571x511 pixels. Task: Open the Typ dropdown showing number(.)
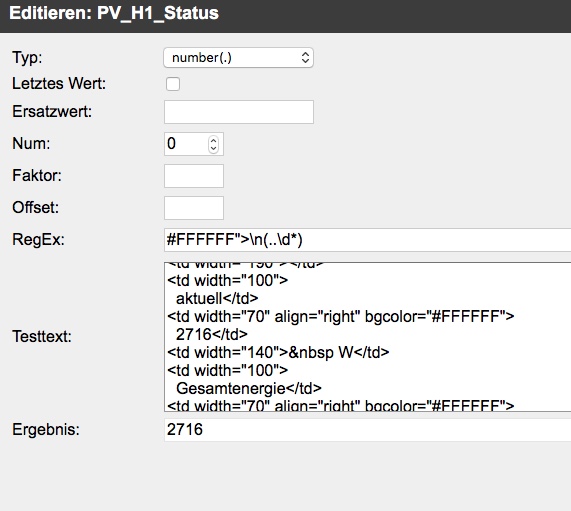point(239,58)
